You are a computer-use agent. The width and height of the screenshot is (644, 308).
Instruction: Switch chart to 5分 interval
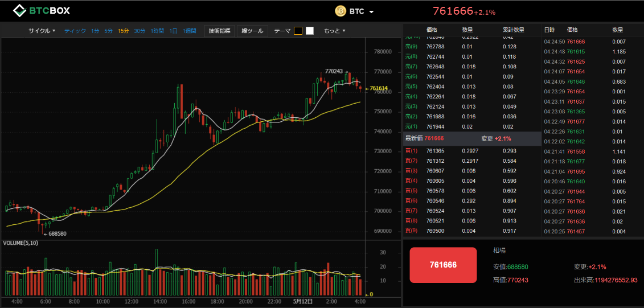[x=108, y=31]
